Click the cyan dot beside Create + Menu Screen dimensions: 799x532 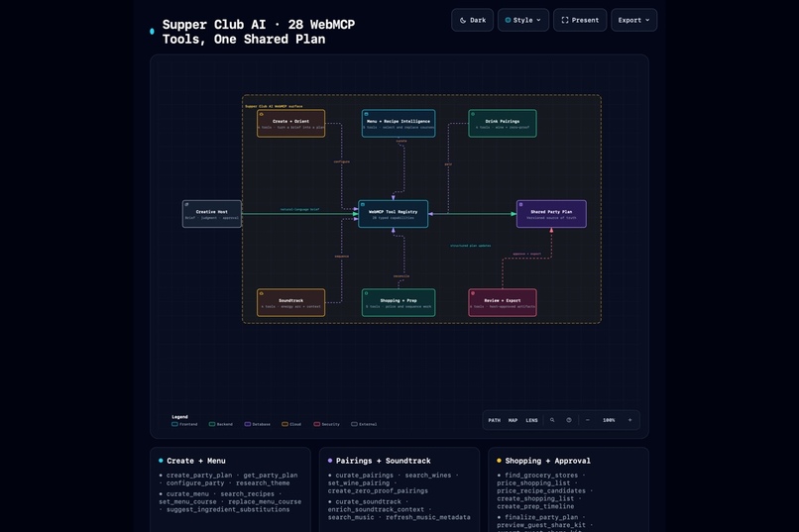click(161, 461)
